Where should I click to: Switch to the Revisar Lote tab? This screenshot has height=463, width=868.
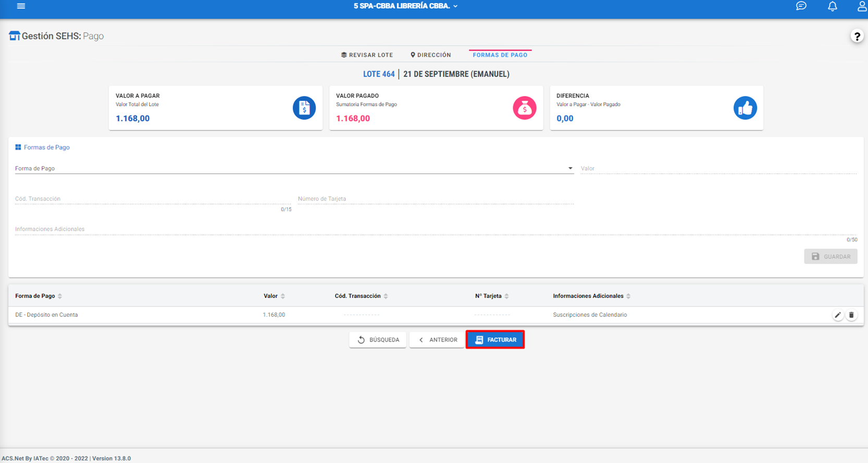coord(367,55)
